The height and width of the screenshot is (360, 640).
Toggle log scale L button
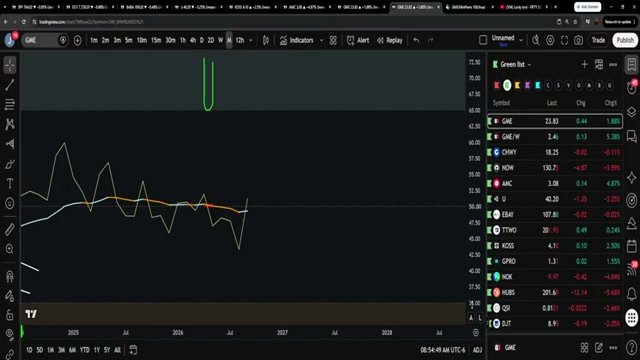pyautogui.click(x=480, y=318)
